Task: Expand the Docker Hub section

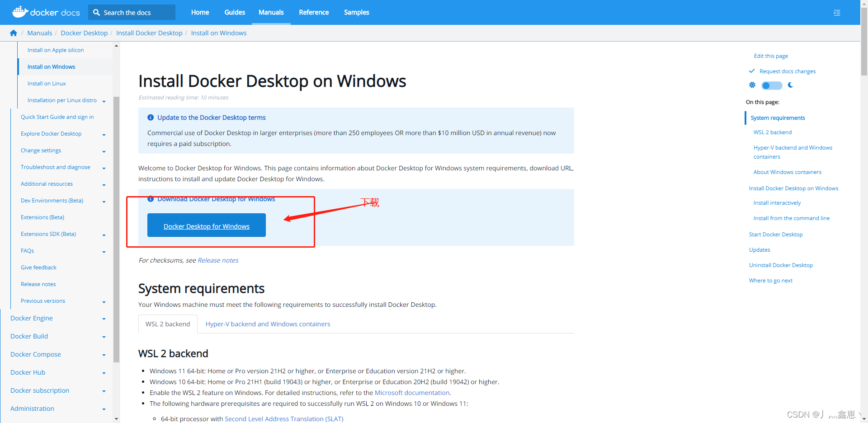Action: coord(104,373)
